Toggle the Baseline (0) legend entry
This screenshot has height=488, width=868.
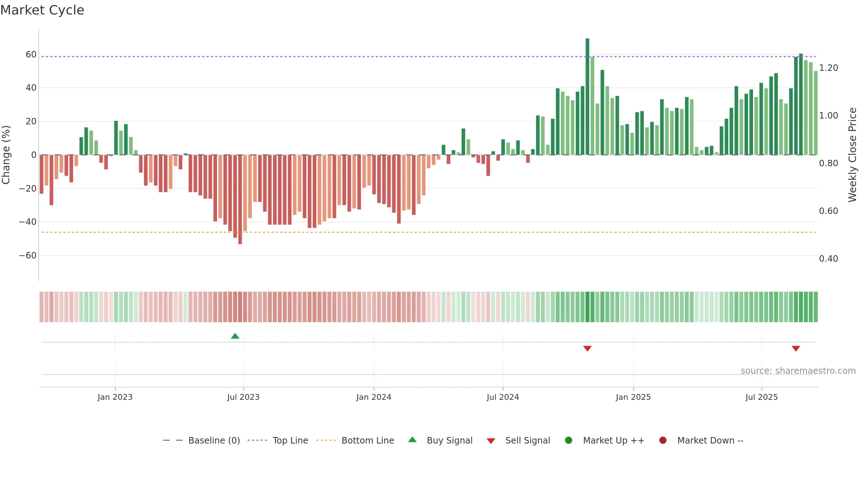pyautogui.click(x=201, y=440)
